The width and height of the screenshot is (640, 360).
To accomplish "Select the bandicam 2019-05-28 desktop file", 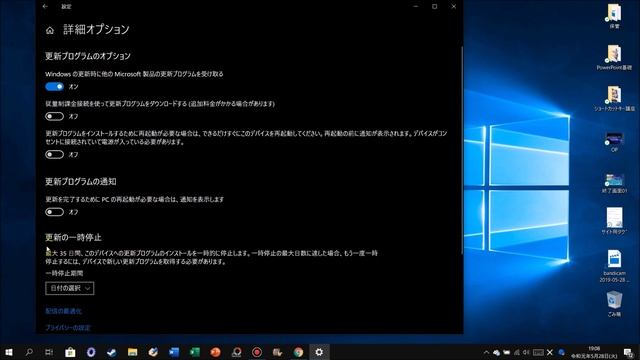I will click(x=614, y=266).
